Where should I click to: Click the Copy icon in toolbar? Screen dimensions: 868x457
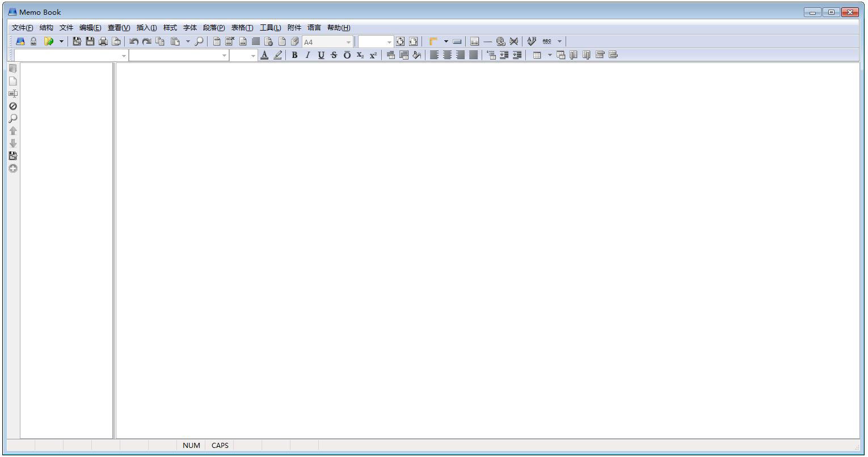point(160,41)
